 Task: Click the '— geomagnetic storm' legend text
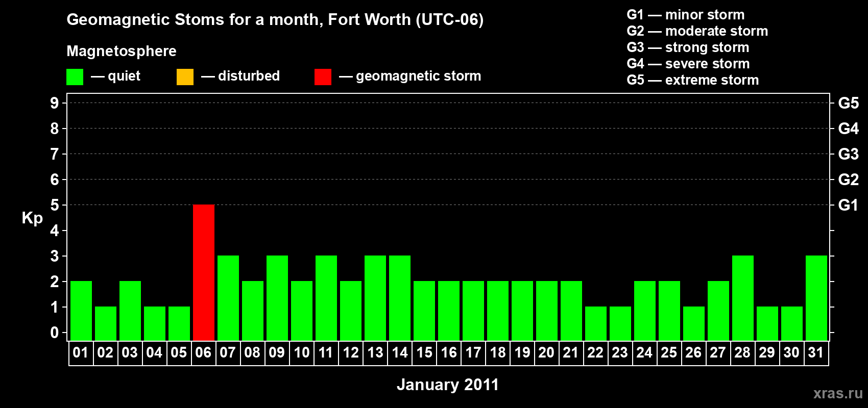pos(410,76)
